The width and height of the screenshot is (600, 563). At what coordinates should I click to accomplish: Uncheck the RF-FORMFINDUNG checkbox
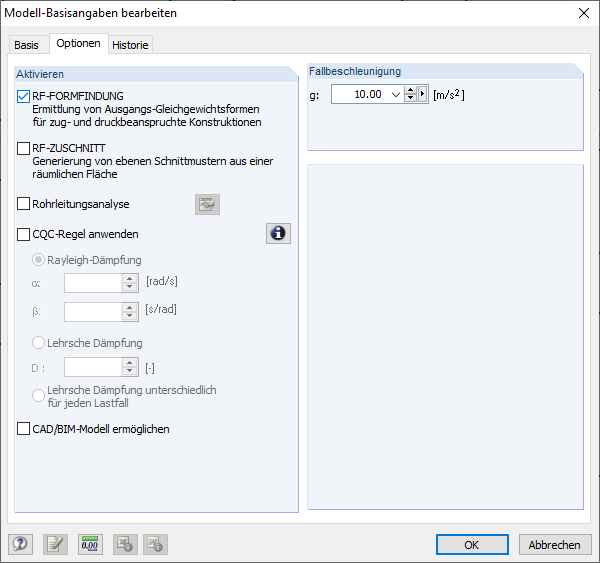23,96
